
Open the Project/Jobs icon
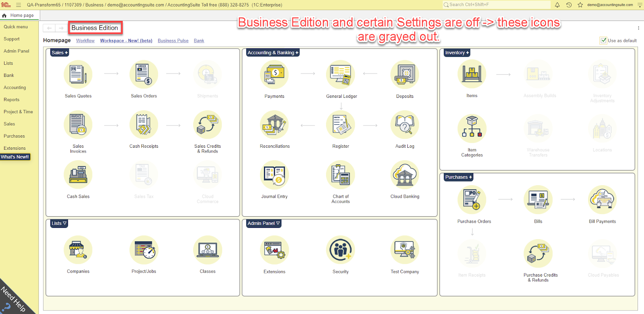[144, 250]
